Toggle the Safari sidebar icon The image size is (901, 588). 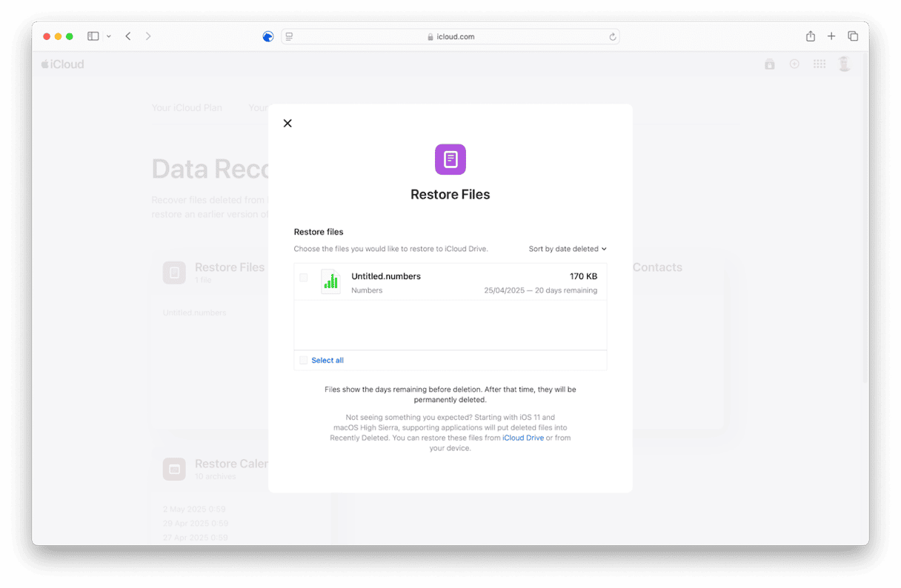(x=93, y=36)
